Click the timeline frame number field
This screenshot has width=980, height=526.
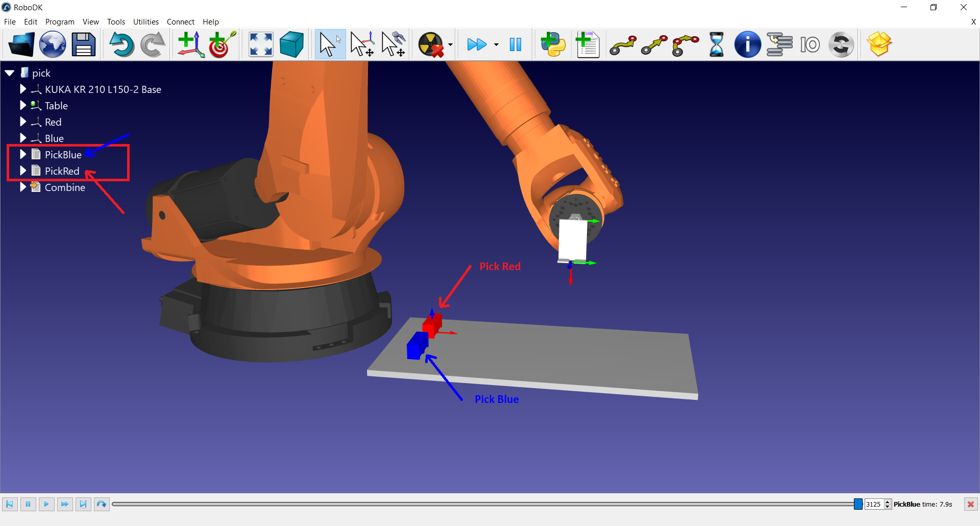pos(874,504)
